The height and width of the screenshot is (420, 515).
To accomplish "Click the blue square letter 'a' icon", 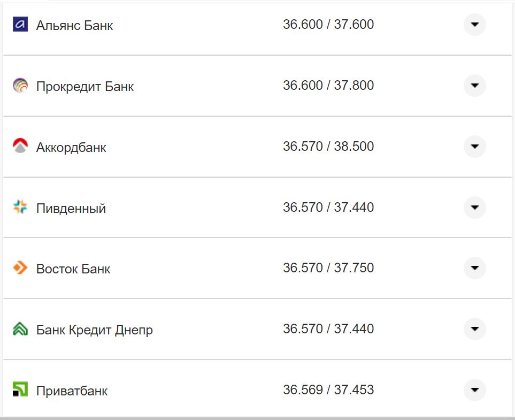I will click(20, 24).
